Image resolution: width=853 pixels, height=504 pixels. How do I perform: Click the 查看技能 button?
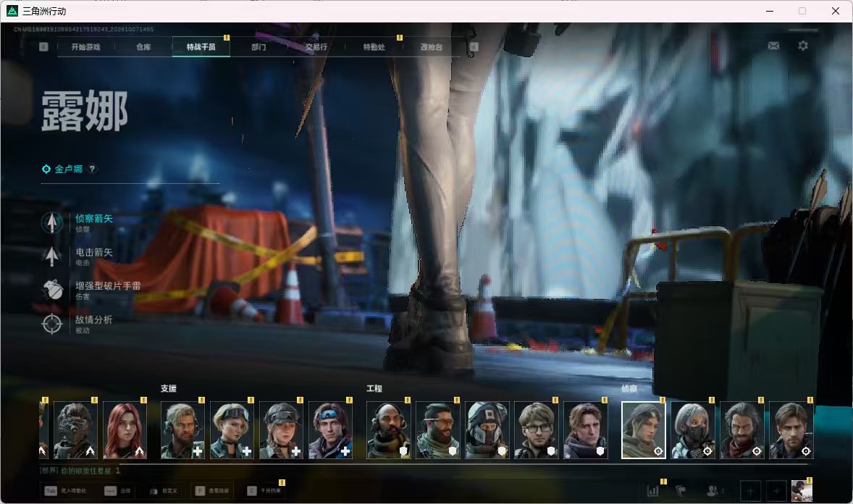click(212, 491)
